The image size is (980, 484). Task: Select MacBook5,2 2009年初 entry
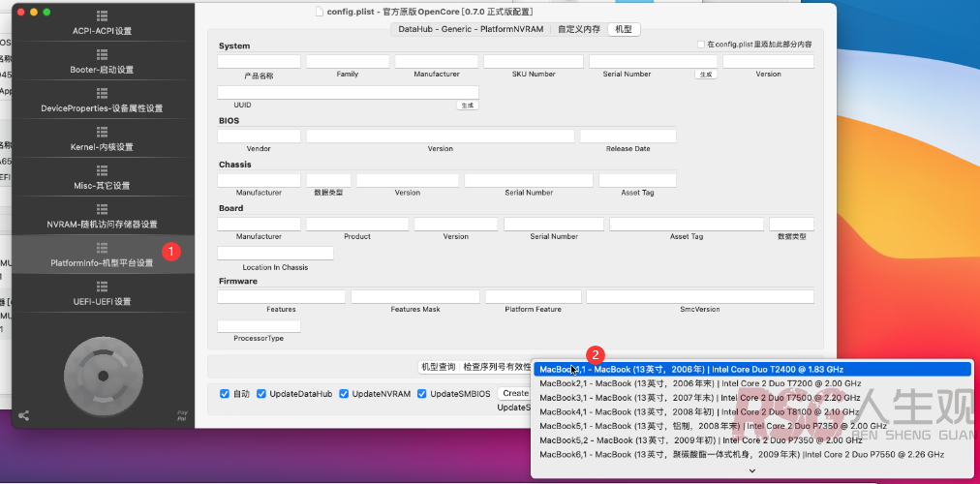tap(751, 440)
